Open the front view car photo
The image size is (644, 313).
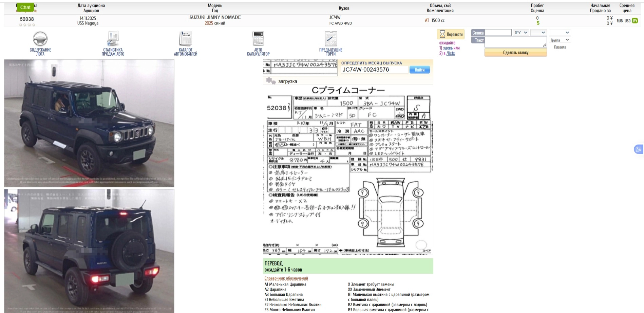pos(89,123)
